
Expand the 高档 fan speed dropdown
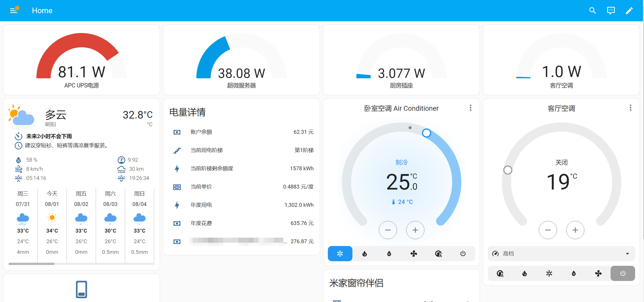coord(561,253)
